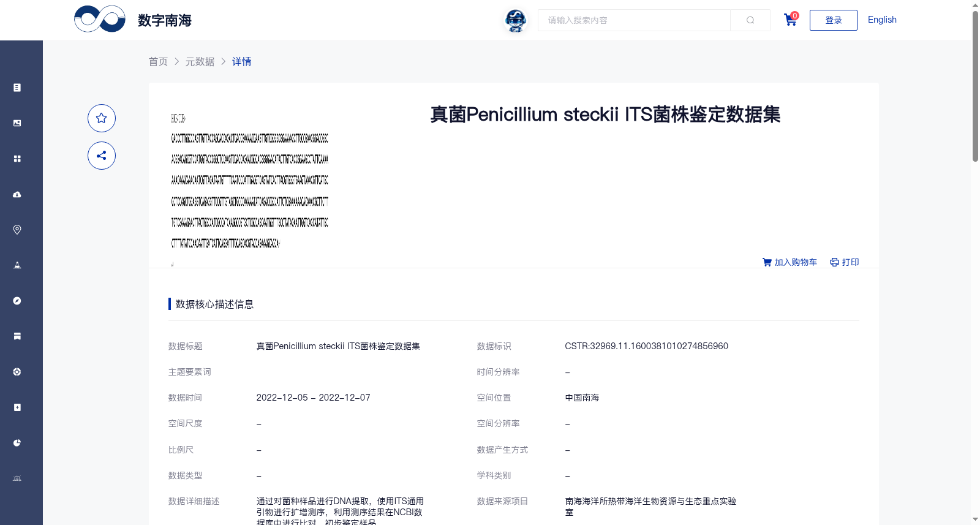Click description text starting 通过对菌种样品进行DNA提取
The width and height of the screenshot is (980, 525).
point(340,511)
